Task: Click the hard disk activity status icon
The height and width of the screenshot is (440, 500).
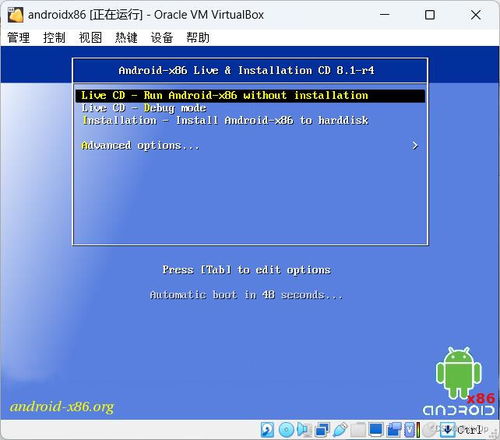Action: (x=267, y=430)
